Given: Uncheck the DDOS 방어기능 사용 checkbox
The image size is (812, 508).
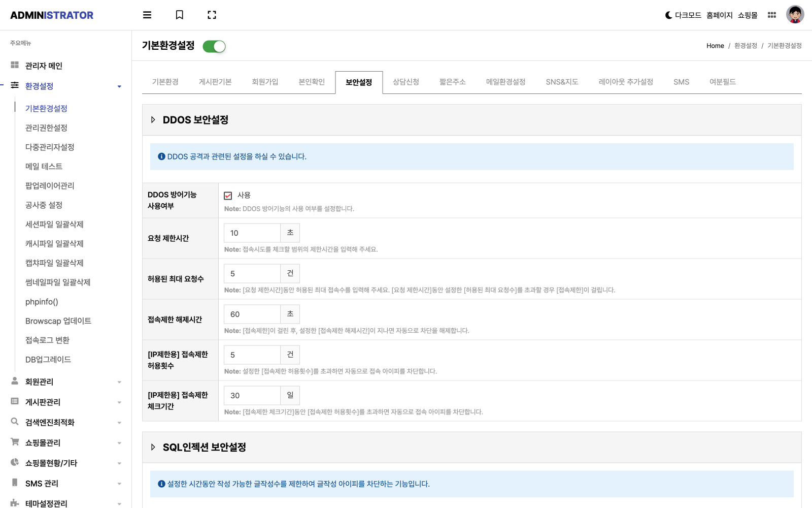Looking at the screenshot, I should click(x=228, y=196).
